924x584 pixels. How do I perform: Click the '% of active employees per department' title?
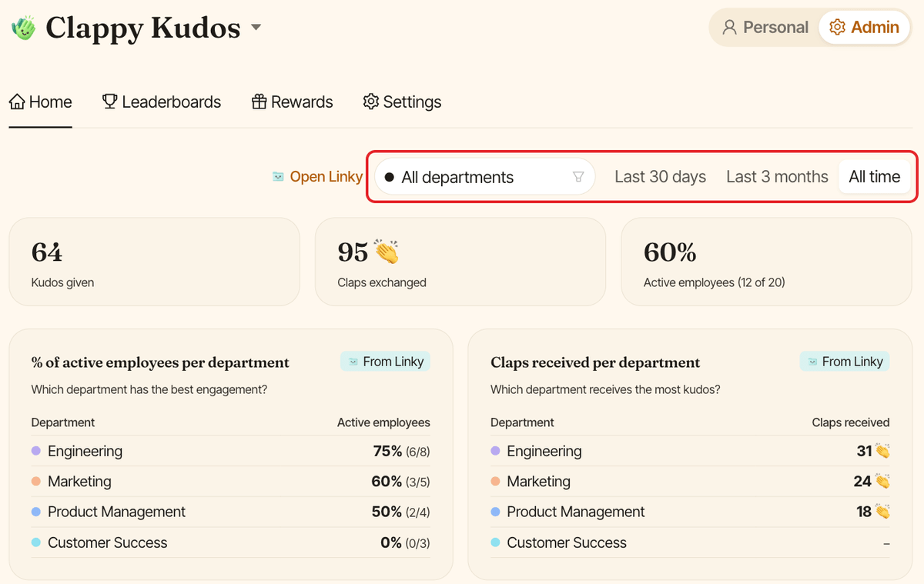click(160, 362)
